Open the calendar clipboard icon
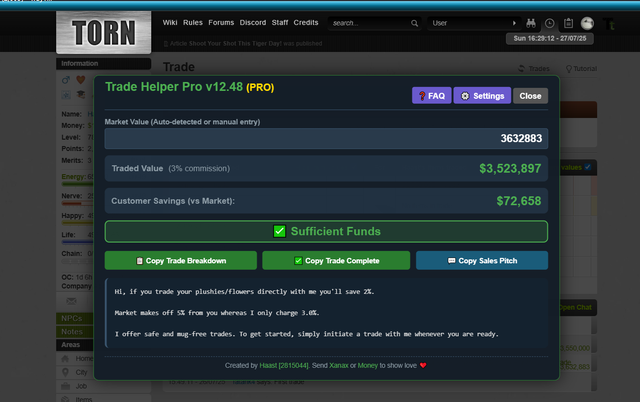640x402 pixels. click(x=568, y=23)
